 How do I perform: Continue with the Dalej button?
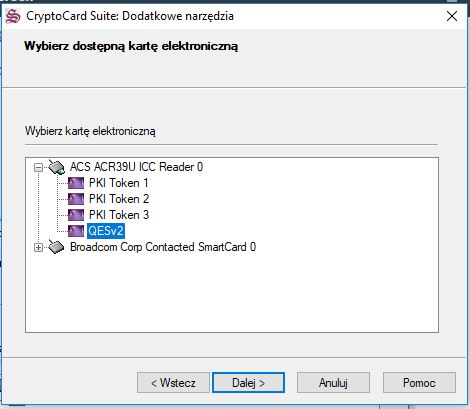[248, 383]
